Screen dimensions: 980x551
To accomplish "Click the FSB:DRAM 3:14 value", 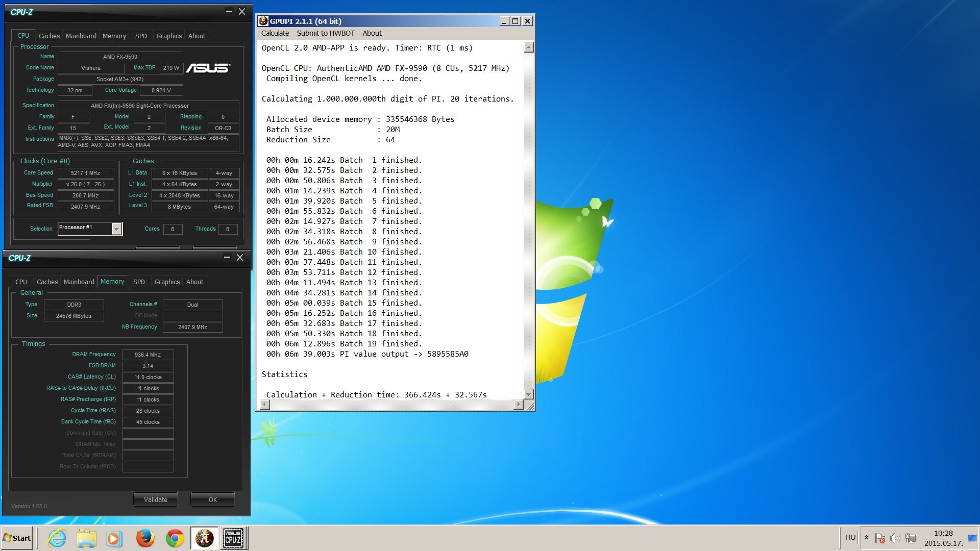I will (x=148, y=366).
